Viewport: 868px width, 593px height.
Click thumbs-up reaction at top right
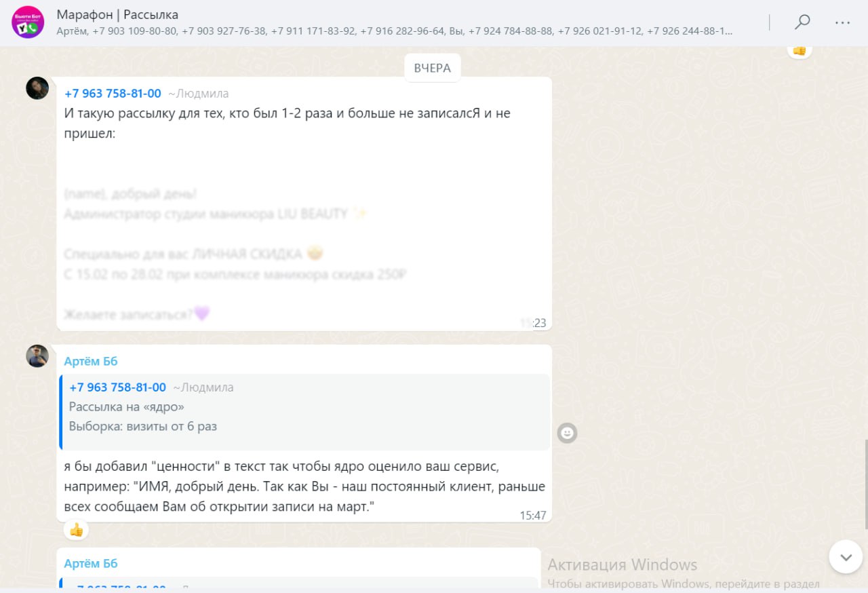point(800,51)
